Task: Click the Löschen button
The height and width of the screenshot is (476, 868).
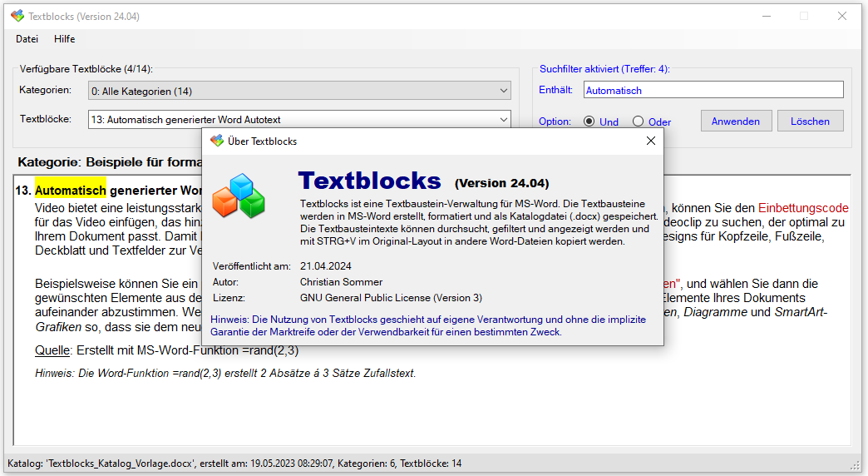Action: click(x=810, y=121)
